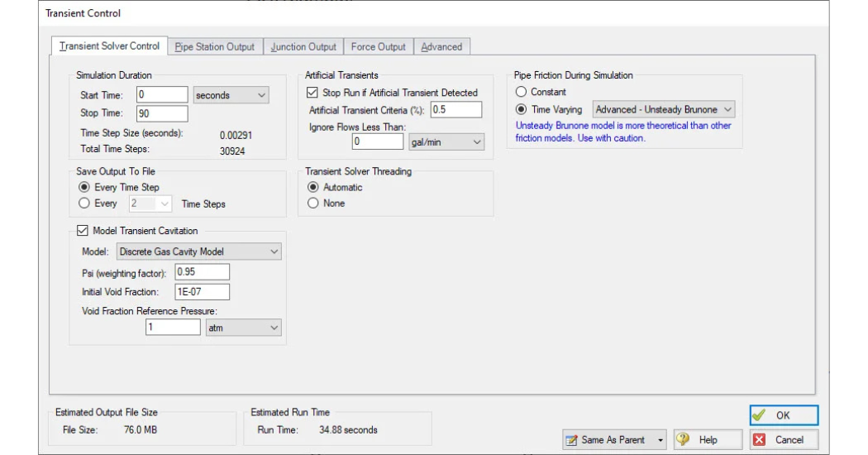
Task: Open the Same As Parent dropdown arrow
Action: pos(660,440)
